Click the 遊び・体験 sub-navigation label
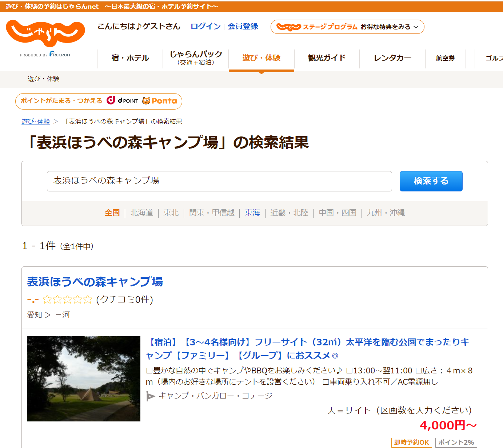Screen dimensions: 503x448 43,79
